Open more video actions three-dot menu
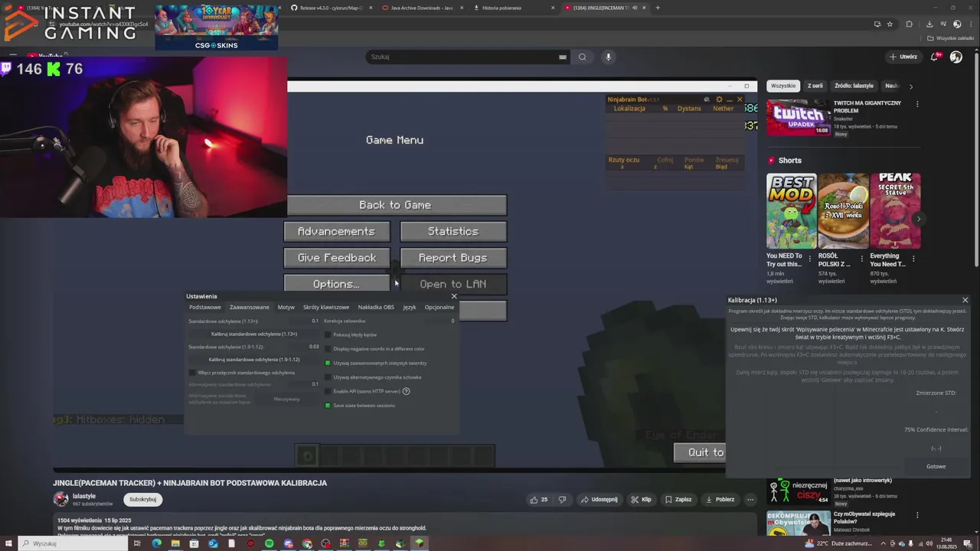 750,500
